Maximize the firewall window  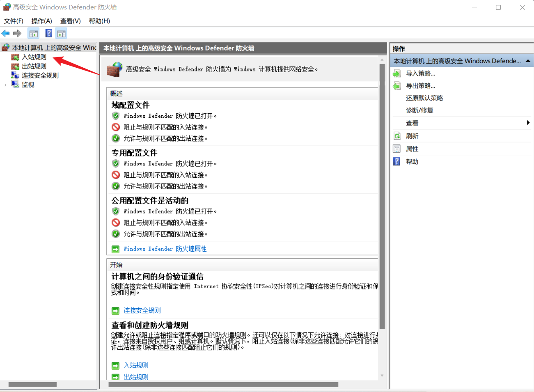[x=498, y=7]
